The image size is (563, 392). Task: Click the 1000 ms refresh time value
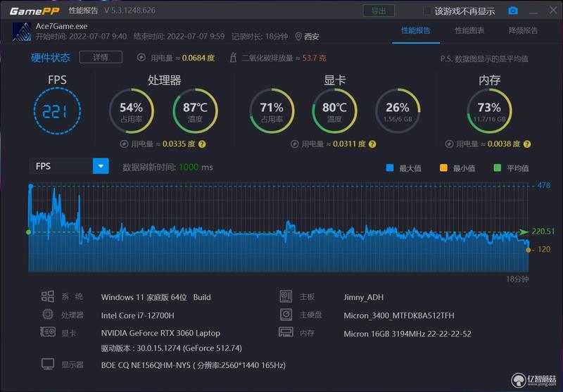pyautogui.click(x=196, y=167)
